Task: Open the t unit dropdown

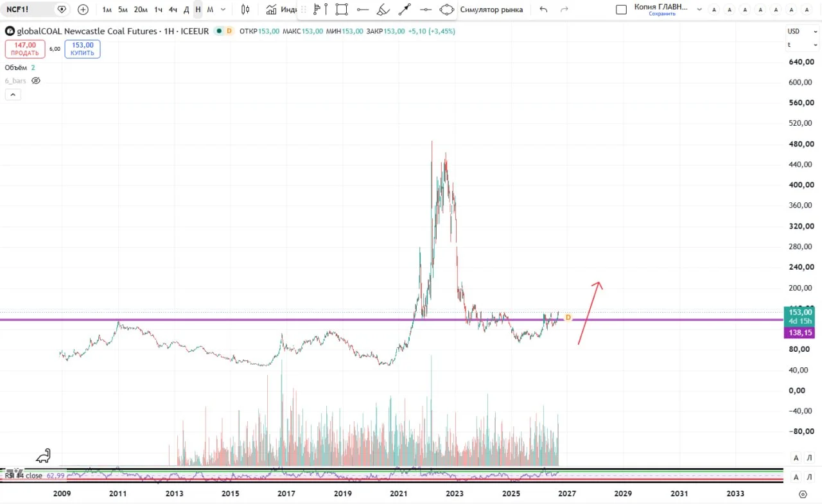Action: 803,45
